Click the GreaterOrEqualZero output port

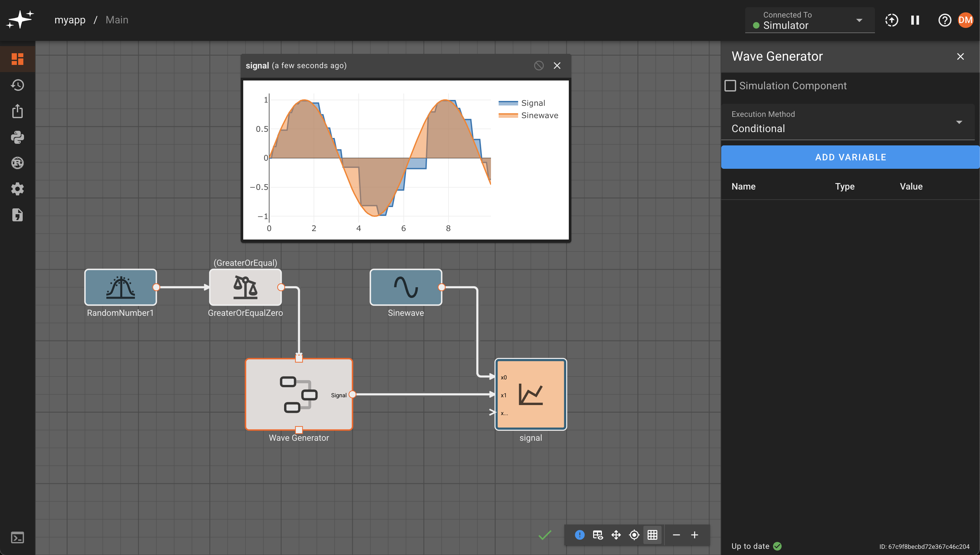point(281,287)
